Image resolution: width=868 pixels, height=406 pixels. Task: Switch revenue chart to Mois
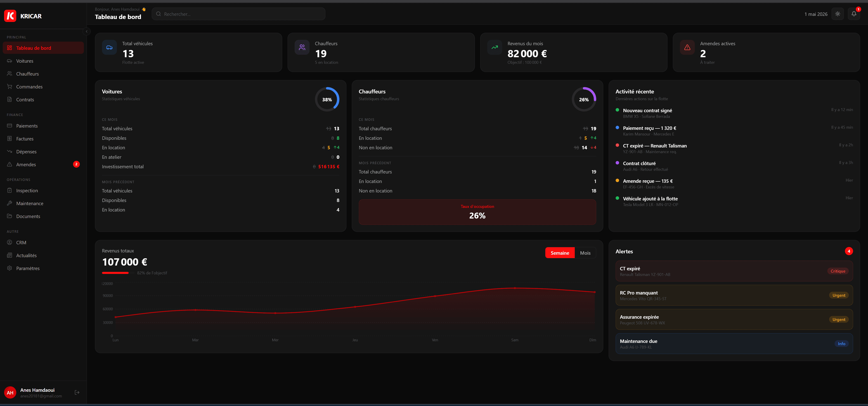[585, 253]
